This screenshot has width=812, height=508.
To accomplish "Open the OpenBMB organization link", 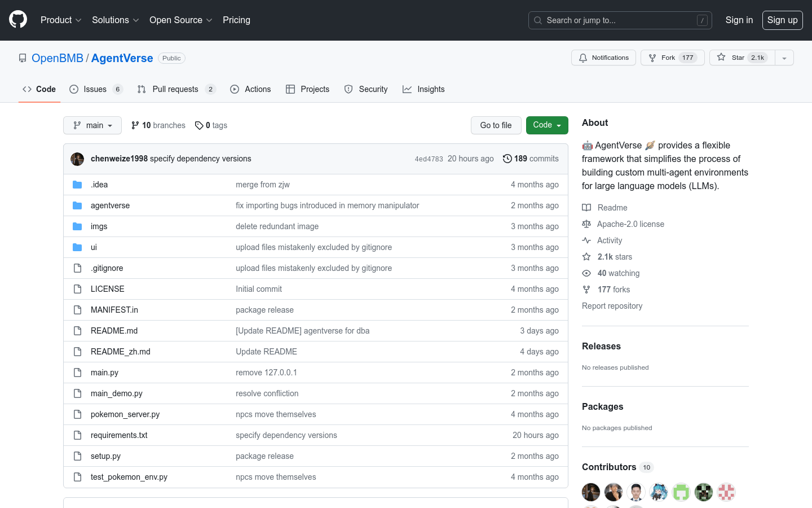I will [x=58, y=58].
